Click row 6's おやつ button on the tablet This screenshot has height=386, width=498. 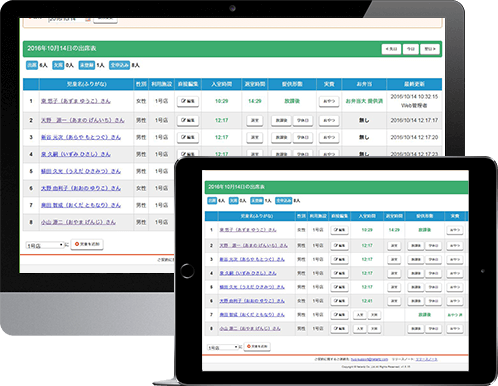(x=455, y=301)
